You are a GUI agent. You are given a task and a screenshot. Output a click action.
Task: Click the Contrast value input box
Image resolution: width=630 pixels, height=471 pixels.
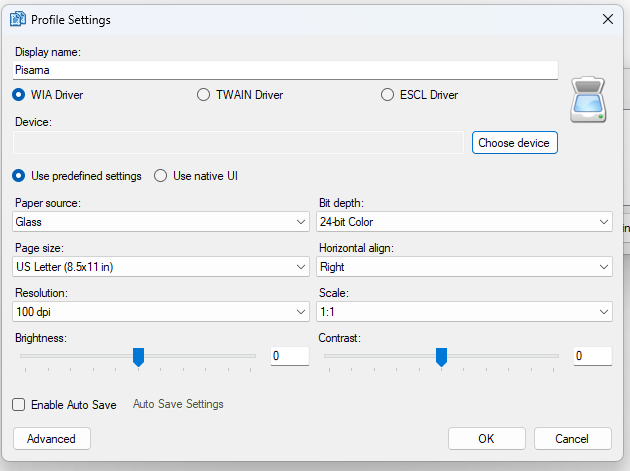[x=593, y=356]
